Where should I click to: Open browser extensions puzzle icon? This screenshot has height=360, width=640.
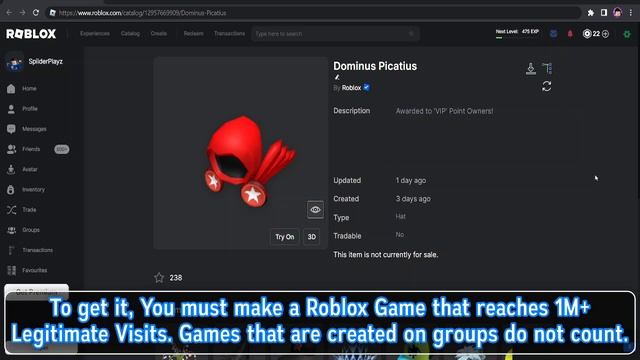(x=591, y=13)
